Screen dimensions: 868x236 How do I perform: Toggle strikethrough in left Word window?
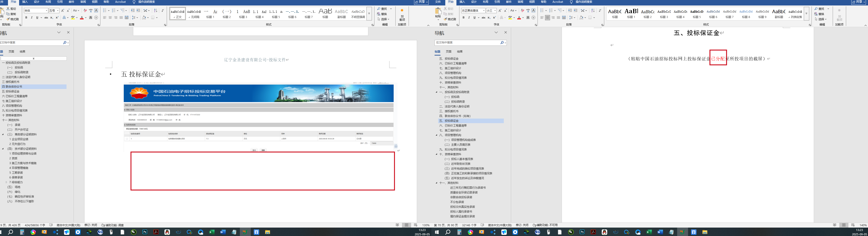46,18
